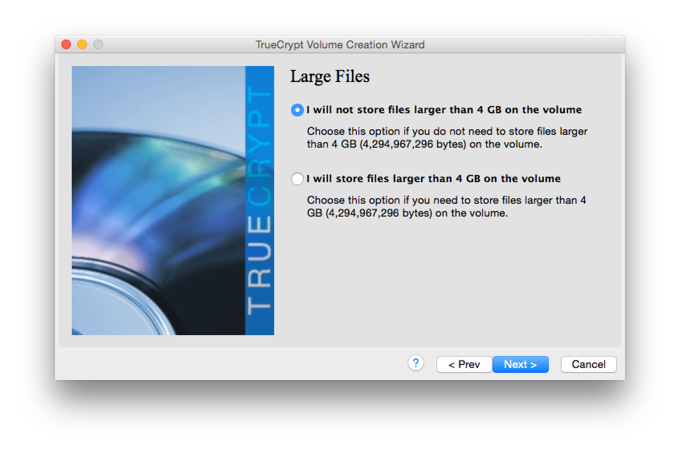Image resolution: width=680 pixels, height=454 pixels.
Task: Click description starting "Choose this option if you need to store"
Action: coord(446,206)
